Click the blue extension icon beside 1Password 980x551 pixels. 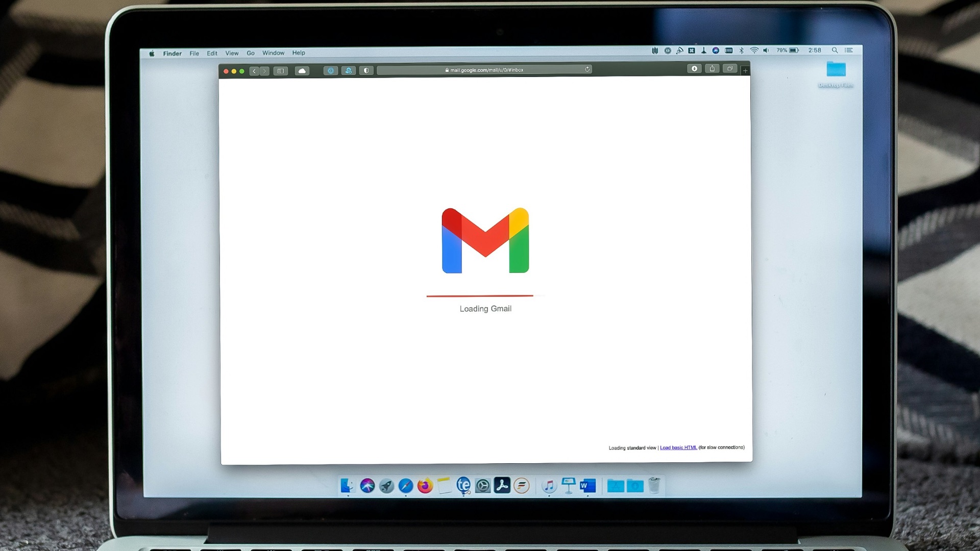pyautogui.click(x=349, y=71)
